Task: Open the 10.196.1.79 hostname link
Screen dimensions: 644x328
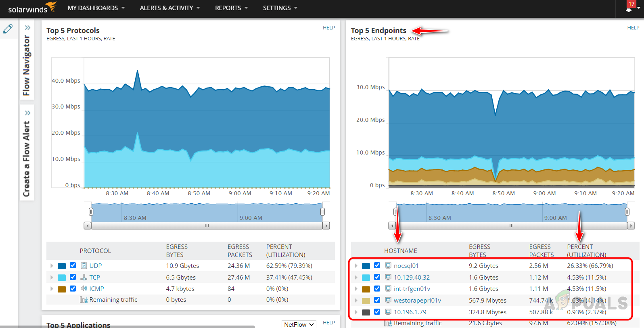Action: [410, 312]
